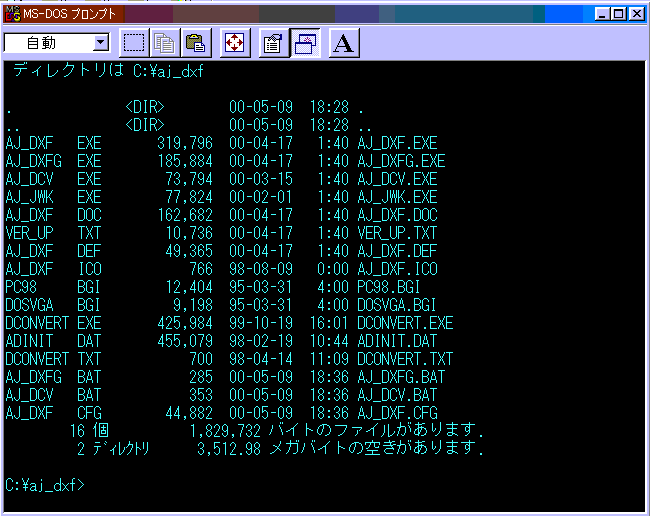Screen dimensions: 650x516
Task: Click the ディレクトリは C:¥aj_dxf header line
Action: coord(108,71)
